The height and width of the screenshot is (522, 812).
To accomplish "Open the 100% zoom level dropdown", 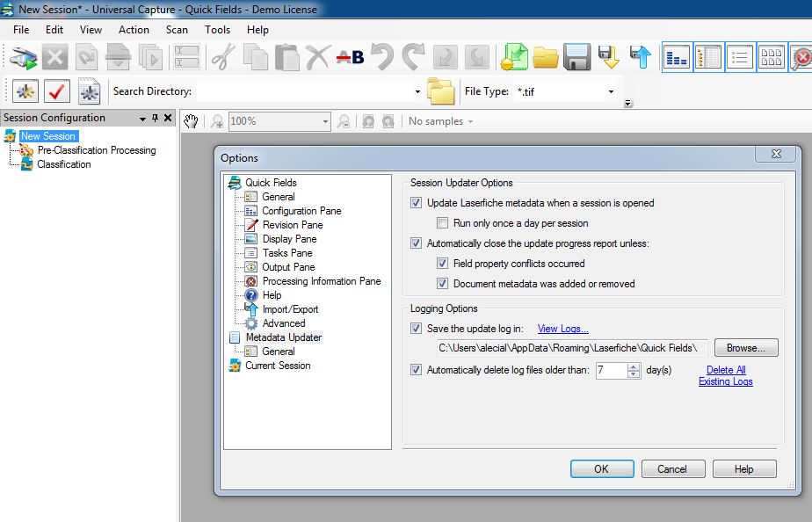I will 325,121.
